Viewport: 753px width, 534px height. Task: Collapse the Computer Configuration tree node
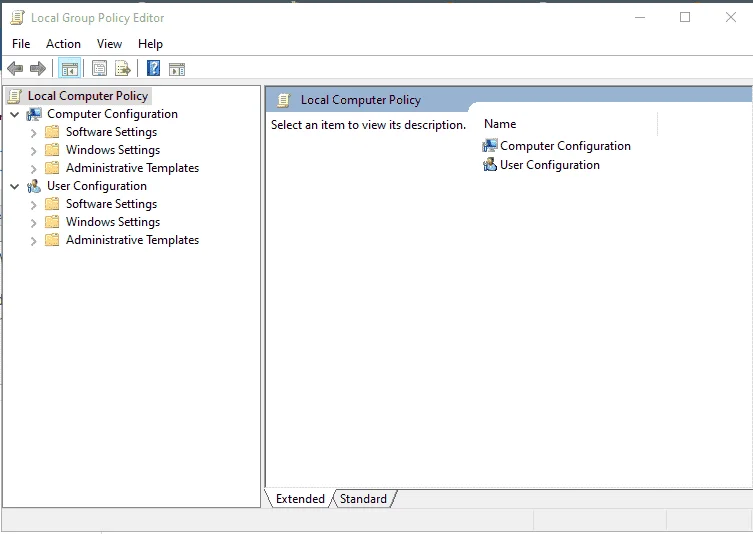[15, 114]
